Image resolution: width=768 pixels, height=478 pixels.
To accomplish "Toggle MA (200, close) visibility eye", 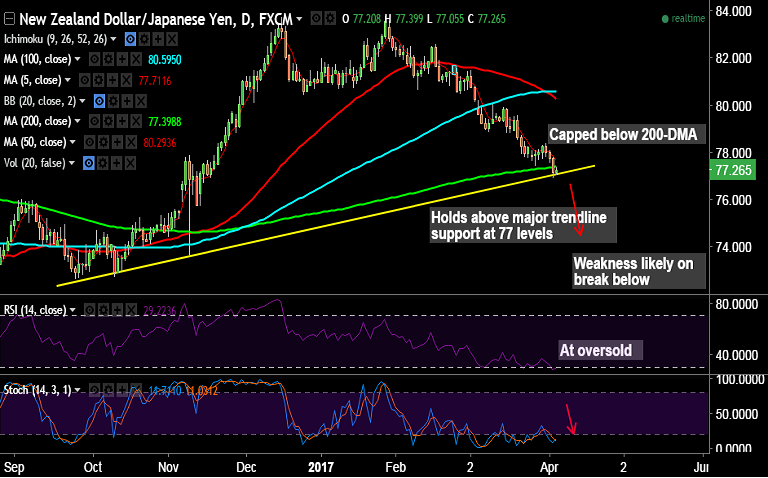I will click(x=95, y=121).
